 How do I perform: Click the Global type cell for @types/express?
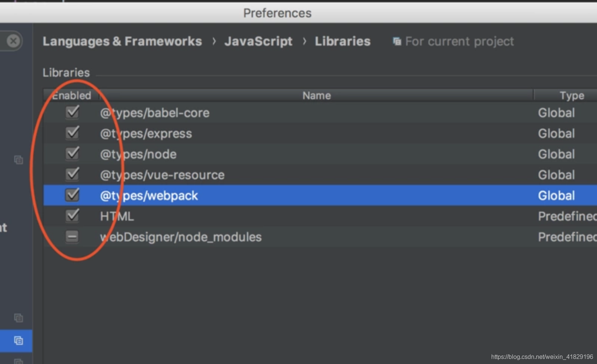point(556,134)
